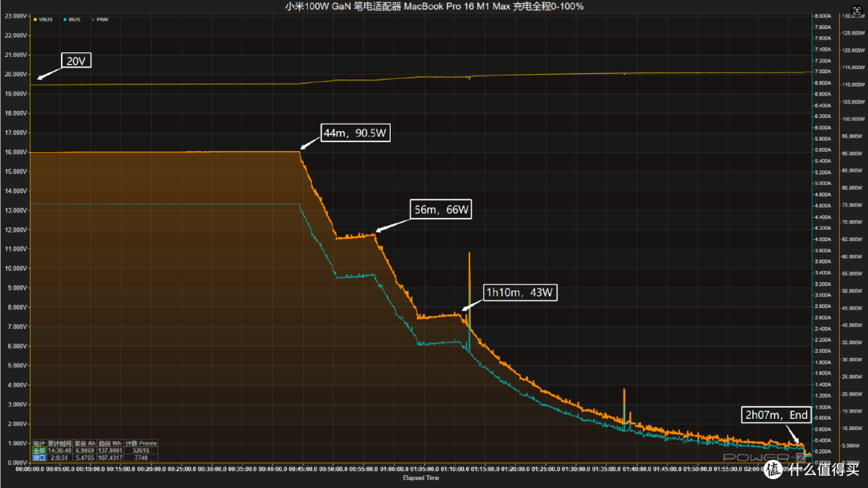Screen dimensions: 868x488
Task: Click the cyan IBUS color square
Action: (x=65, y=19)
